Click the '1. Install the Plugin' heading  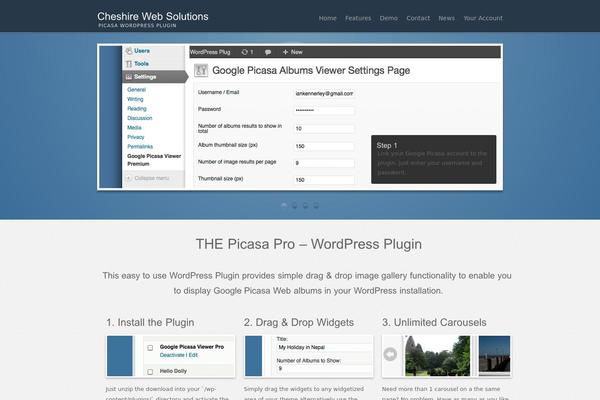pos(150,323)
